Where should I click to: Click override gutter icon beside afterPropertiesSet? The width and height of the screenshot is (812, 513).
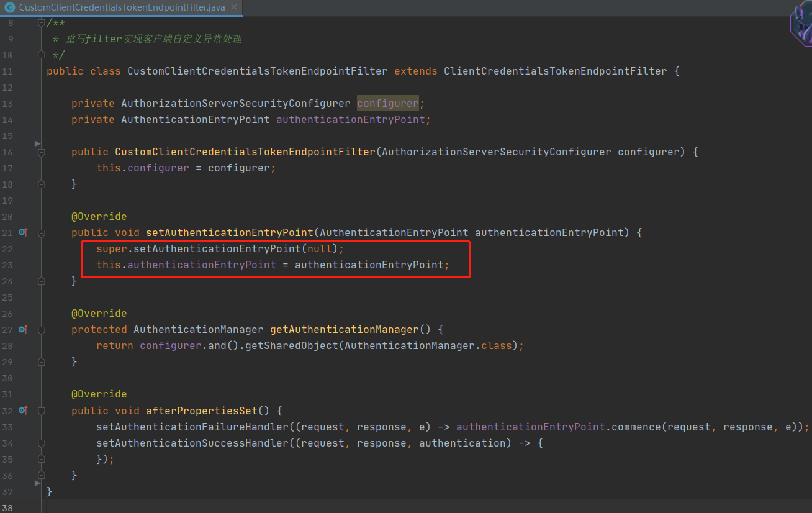(x=23, y=411)
